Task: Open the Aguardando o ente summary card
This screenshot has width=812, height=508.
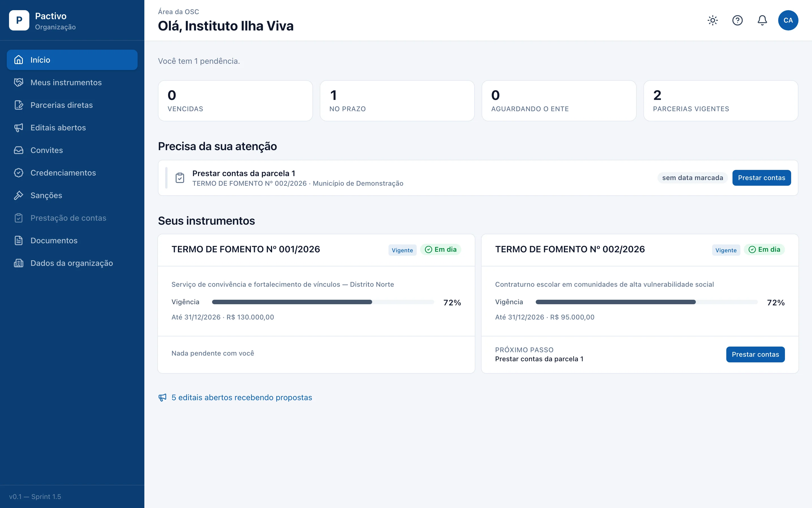Action: pyautogui.click(x=559, y=101)
